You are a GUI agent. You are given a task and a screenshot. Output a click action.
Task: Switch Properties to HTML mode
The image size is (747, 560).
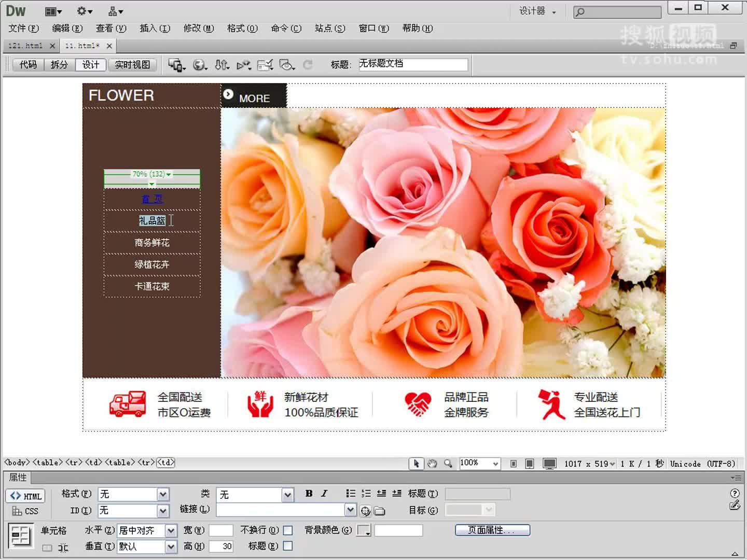[26, 496]
